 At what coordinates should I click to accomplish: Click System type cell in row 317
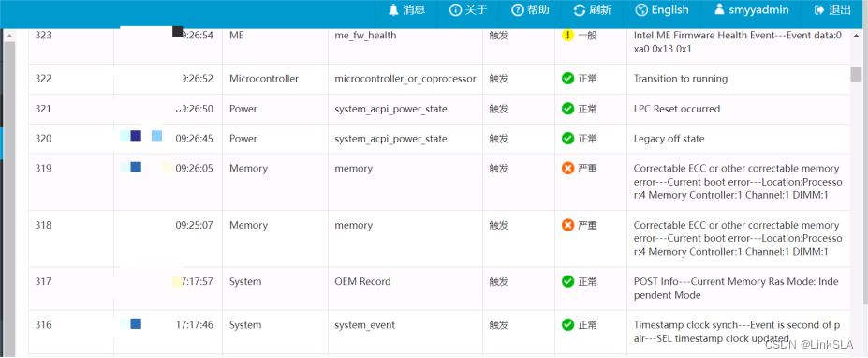[x=244, y=281]
